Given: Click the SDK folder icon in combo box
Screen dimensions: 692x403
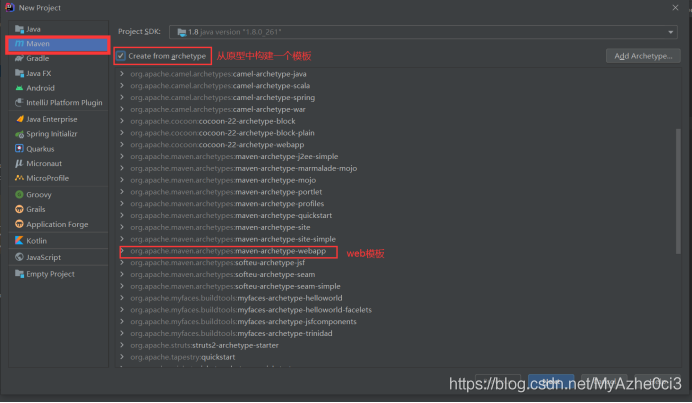Looking at the screenshot, I should tap(181, 32).
